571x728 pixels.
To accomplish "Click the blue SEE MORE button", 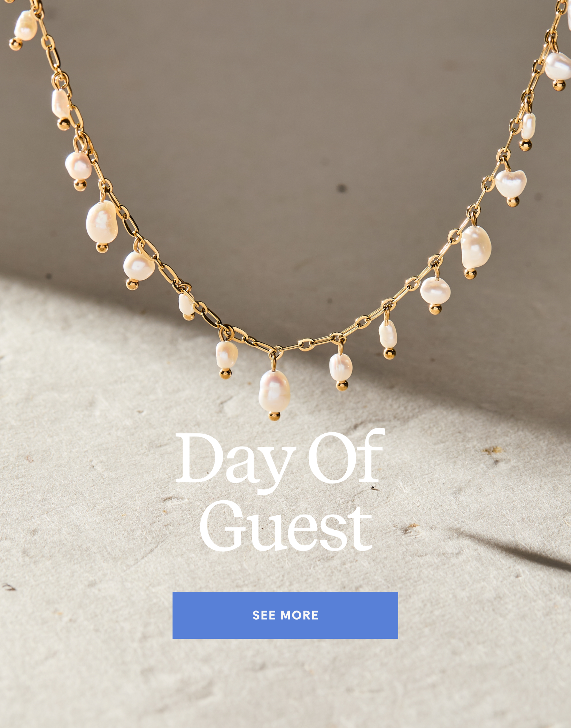I will pos(285,615).
